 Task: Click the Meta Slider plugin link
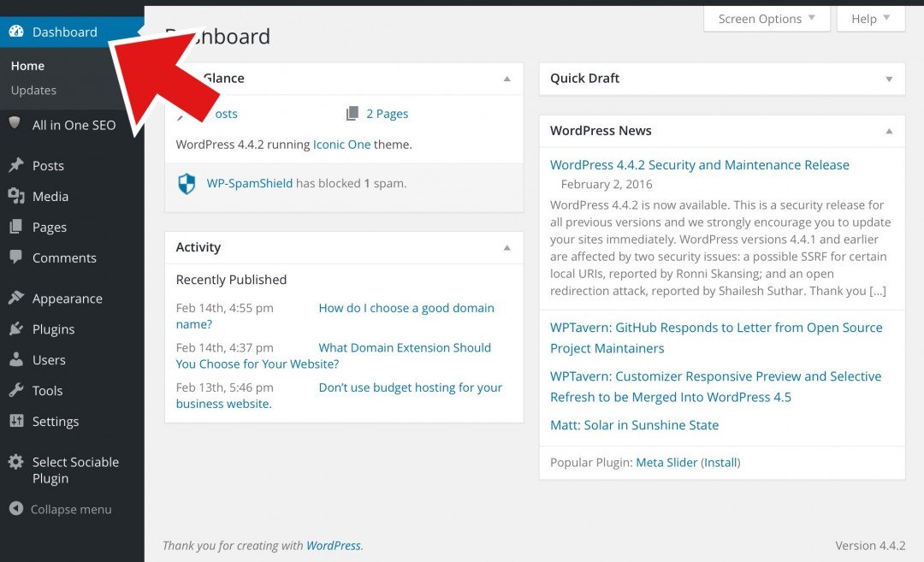(666, 463)
